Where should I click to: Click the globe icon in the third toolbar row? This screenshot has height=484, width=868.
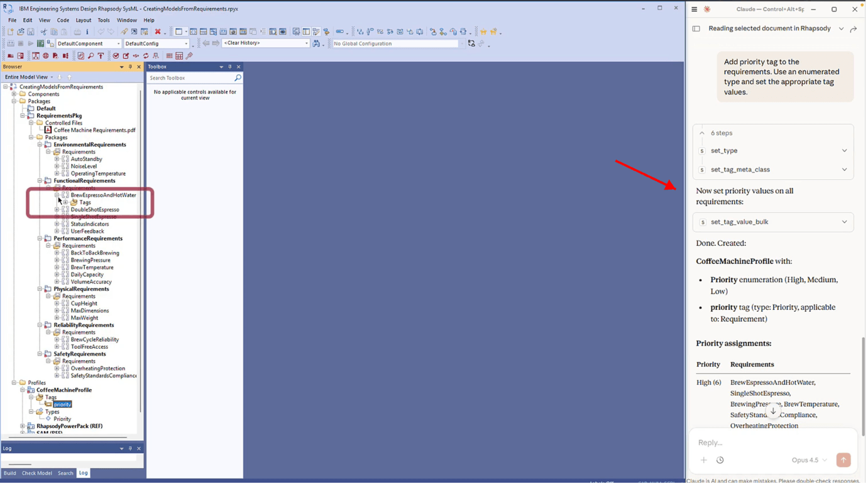[x=45, y=56]
